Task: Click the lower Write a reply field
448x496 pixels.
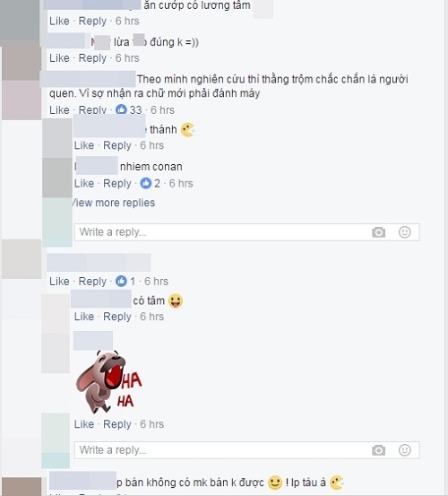Action: pyautogui.click(x=247, y=450)
